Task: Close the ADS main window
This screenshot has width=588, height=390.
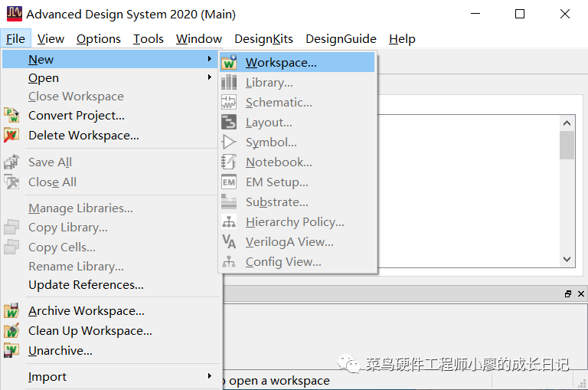Action: point(565,14)
